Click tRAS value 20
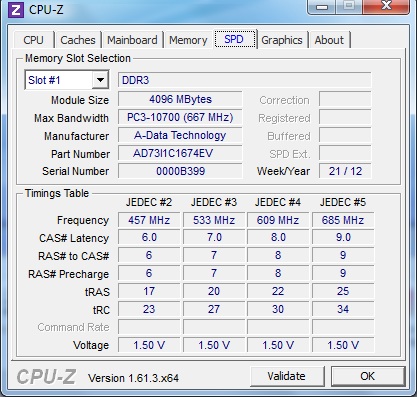This screenshot has height=397, width=417. coord(214,291)
